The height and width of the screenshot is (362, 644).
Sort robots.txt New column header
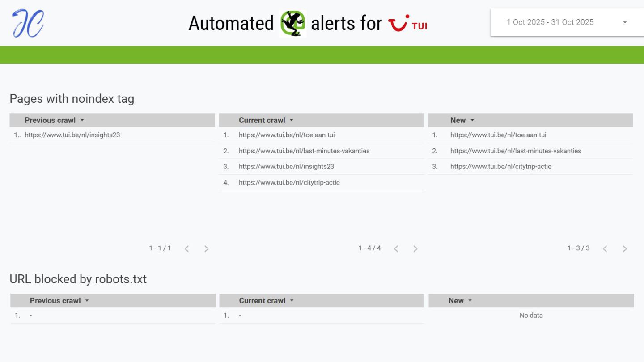(460, 301)
